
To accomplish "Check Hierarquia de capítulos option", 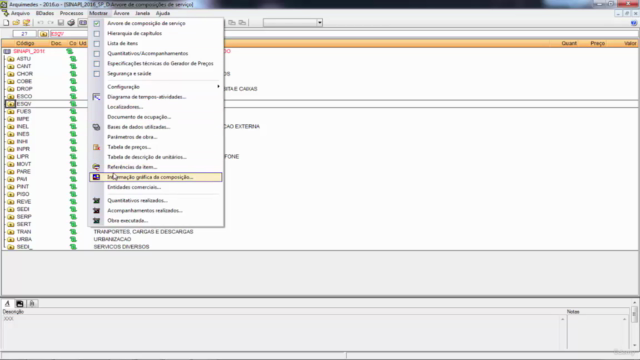I will pyautogui.click(x=96, y=33).
